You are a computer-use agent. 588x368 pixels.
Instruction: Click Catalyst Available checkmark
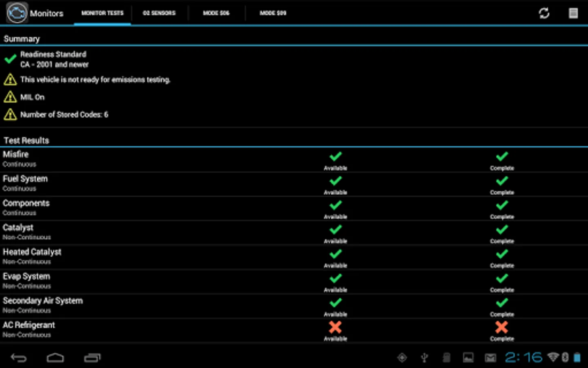336,229
